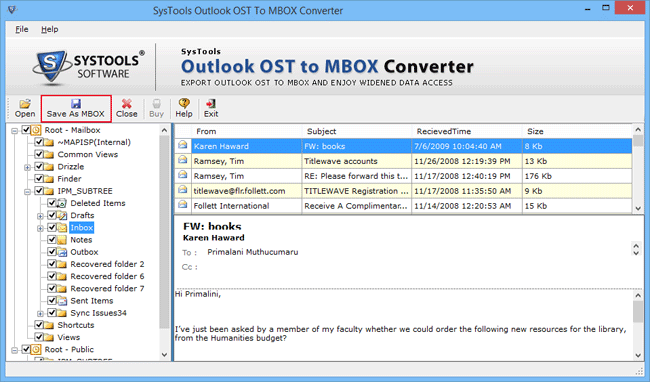Toggle the Inbox folder checkbox
This screenshot has width=650, height=382.
pos(52,227)
